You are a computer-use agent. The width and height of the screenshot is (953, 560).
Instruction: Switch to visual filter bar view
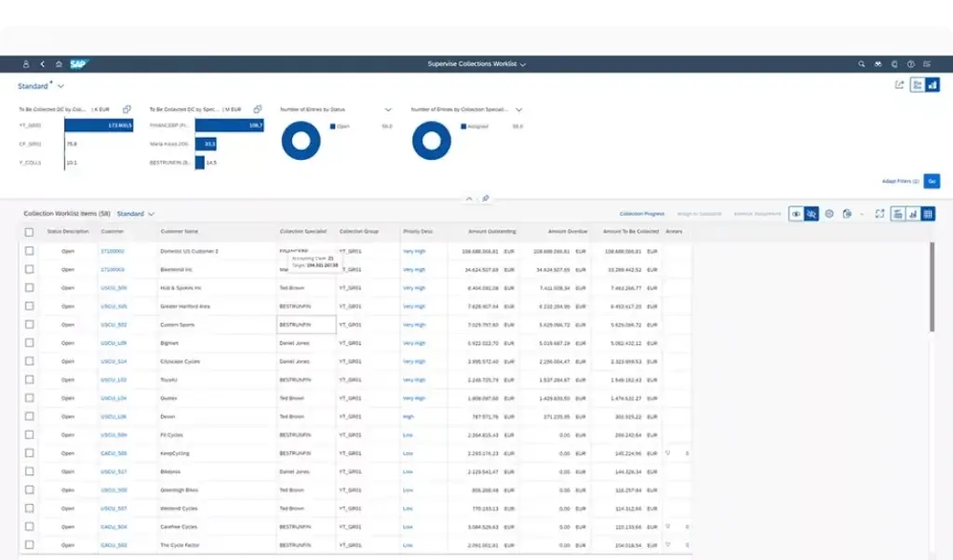(x=933, y=85)
